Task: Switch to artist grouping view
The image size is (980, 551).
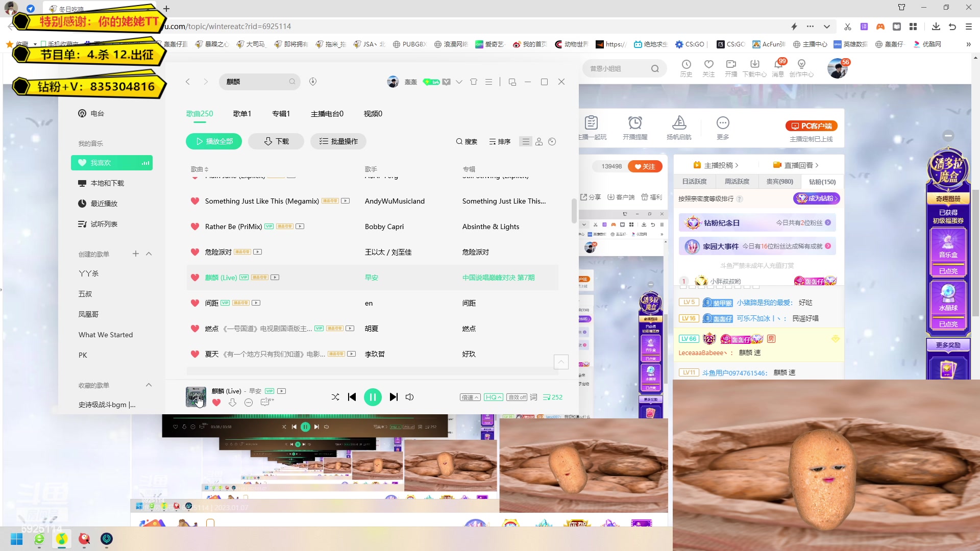Action: [x=539, y=141]
